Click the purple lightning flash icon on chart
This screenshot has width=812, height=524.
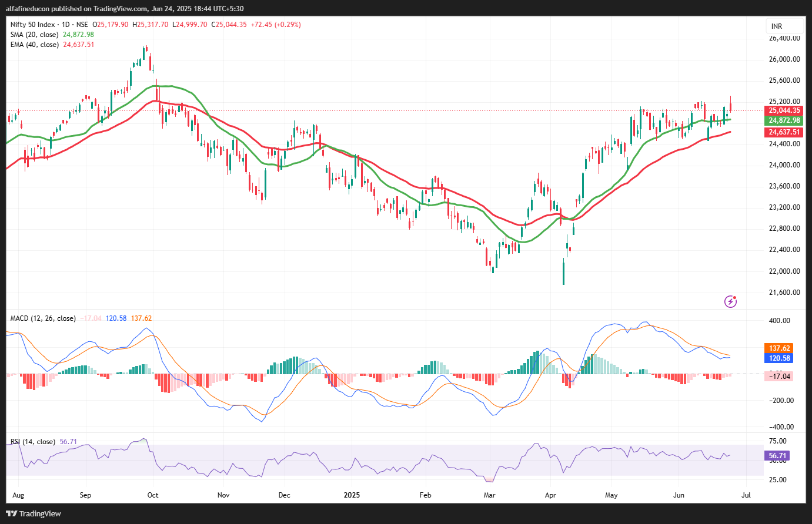click(730, 301)
